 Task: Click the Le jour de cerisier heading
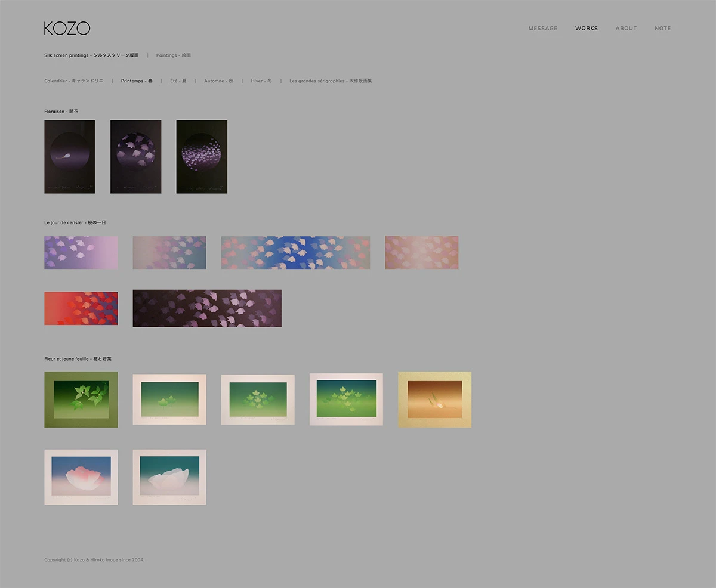75,222
